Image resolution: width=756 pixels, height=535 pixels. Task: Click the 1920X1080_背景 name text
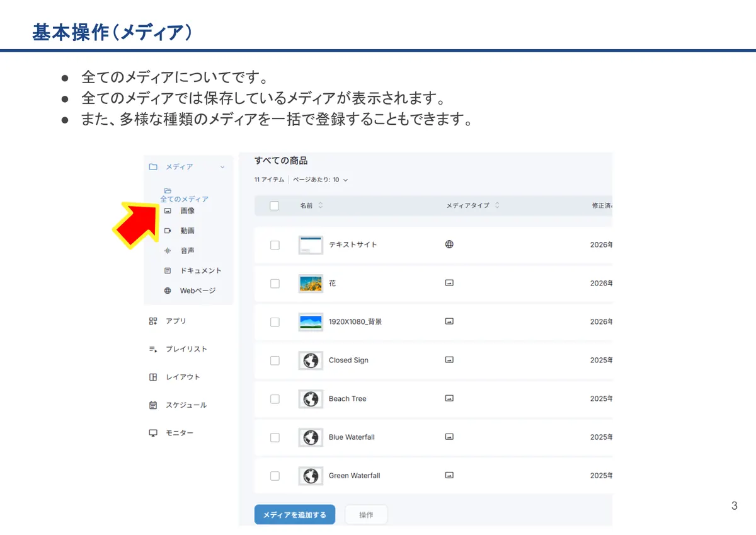pos(355,321)
